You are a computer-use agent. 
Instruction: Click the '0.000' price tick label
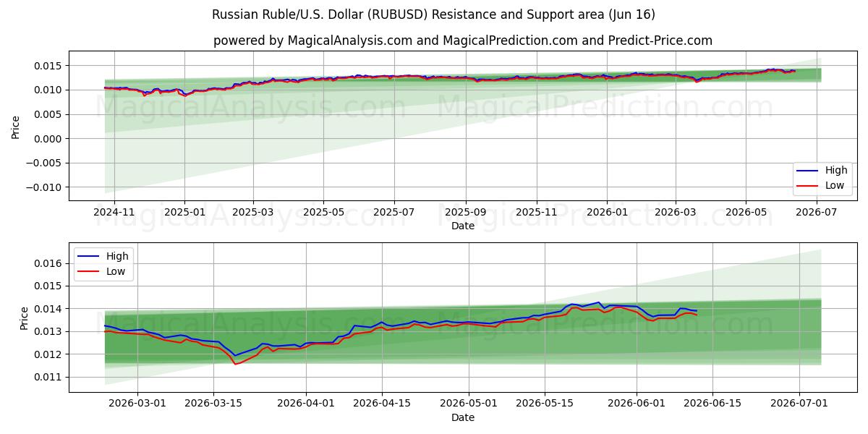[48, 139]
